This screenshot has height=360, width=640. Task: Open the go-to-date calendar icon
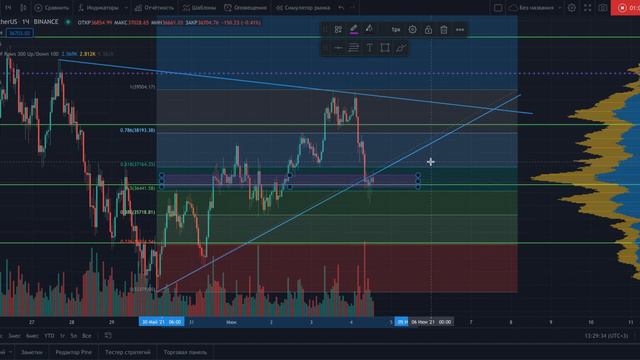coord(108,336)
